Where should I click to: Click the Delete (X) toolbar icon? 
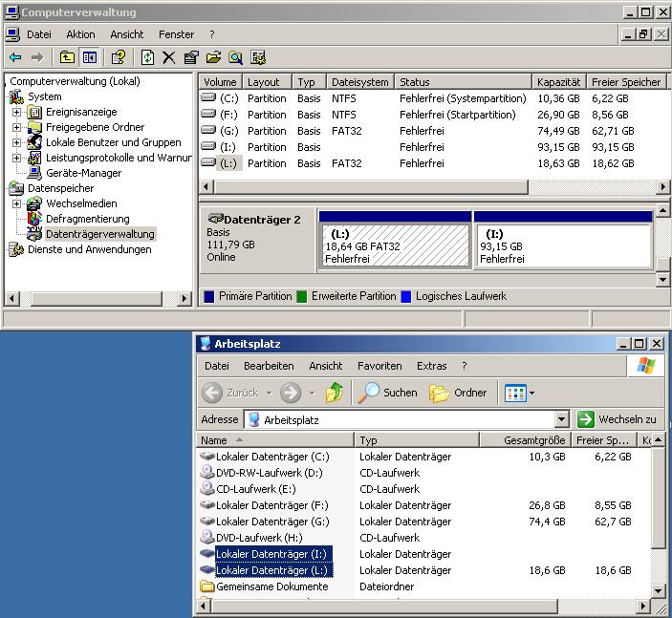[169, 57]
